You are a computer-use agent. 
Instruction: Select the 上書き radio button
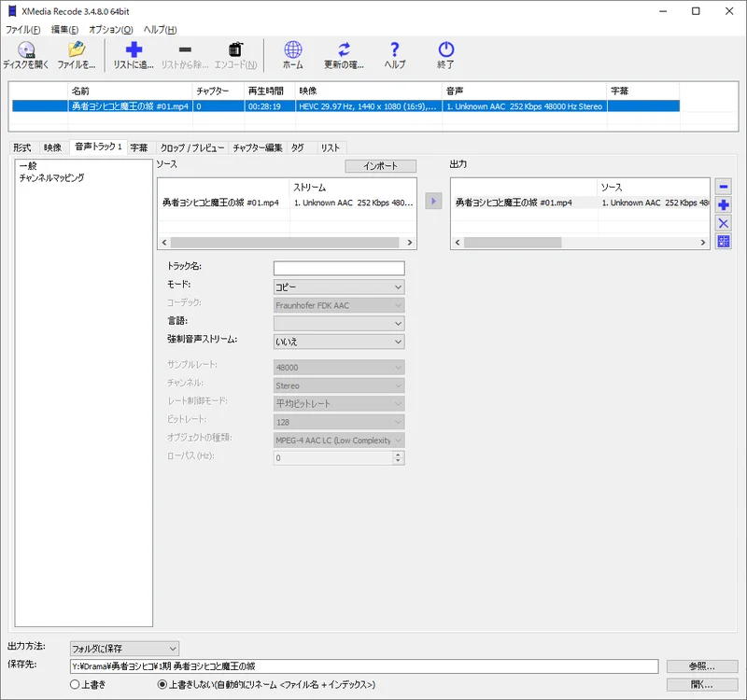(76, 684)
